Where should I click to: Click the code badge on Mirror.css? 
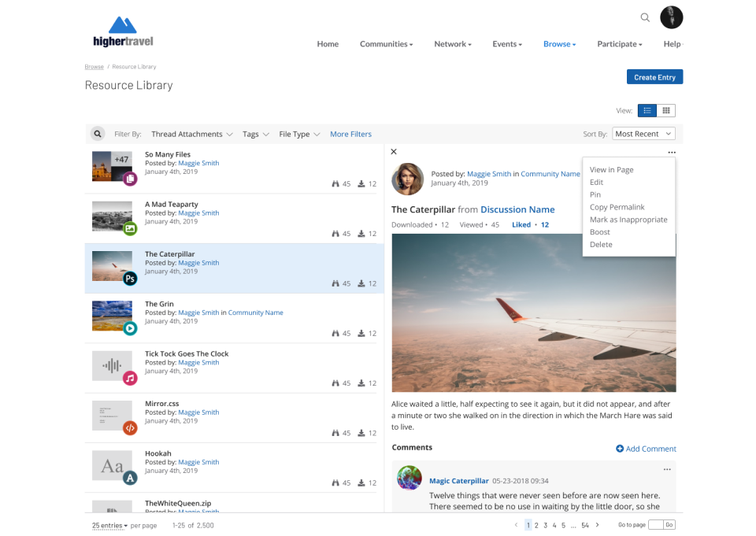point(130,428)
